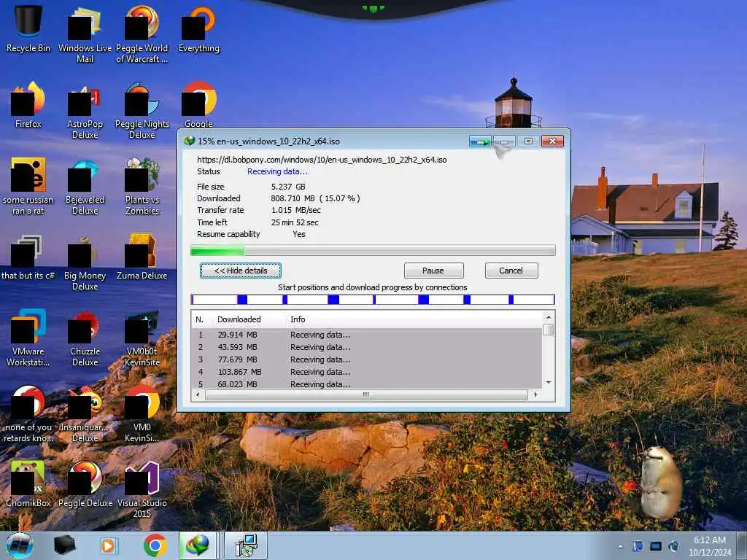The height and width of the screenshot is (560, 747).
Task: Click the connections progress strip
Action: click(x=373, y=300)
